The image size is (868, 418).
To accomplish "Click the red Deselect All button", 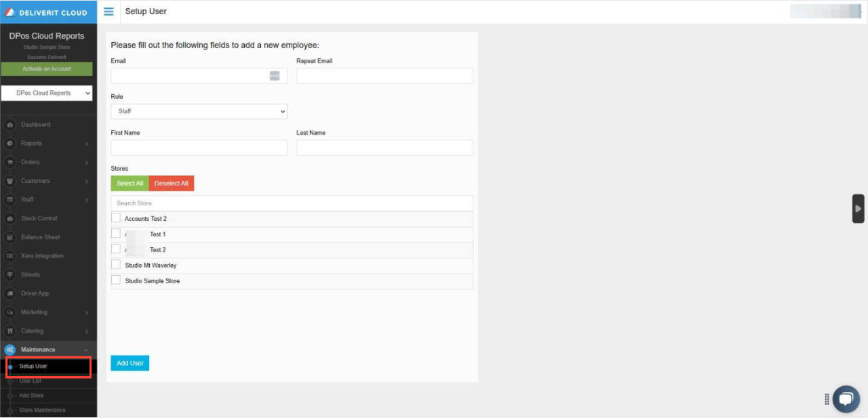I will [172, 184].
